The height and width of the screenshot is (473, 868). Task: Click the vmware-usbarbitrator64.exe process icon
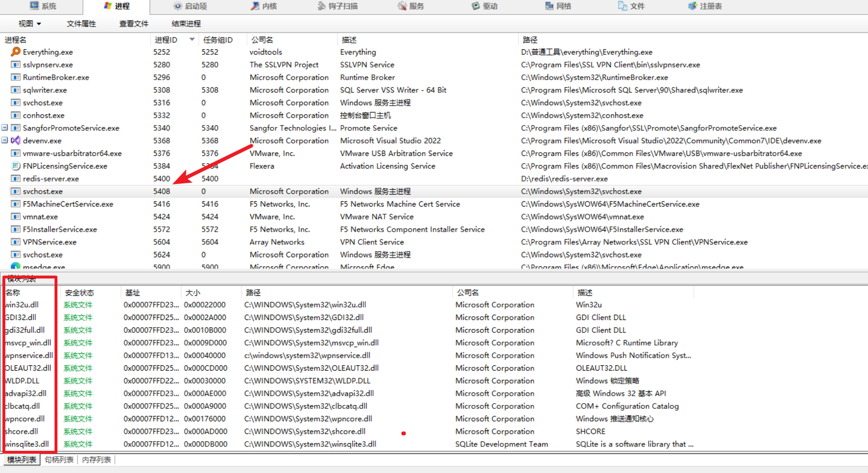click(15, 153)
